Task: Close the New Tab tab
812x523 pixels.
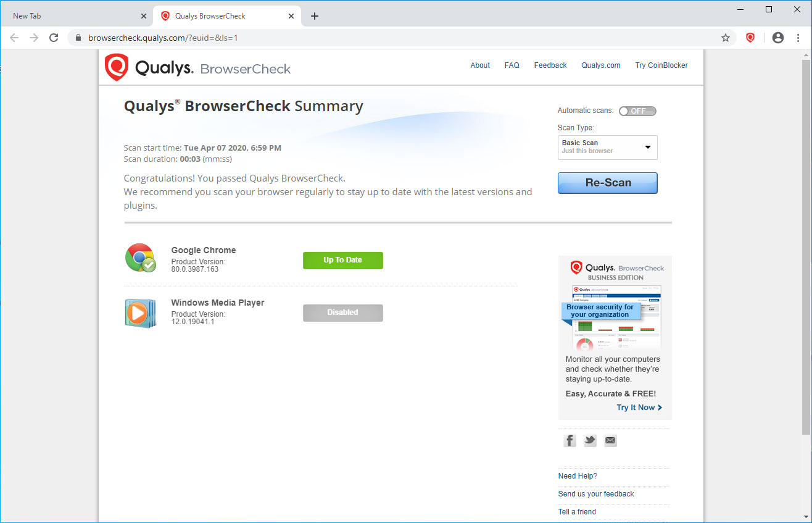Action: 144,16
